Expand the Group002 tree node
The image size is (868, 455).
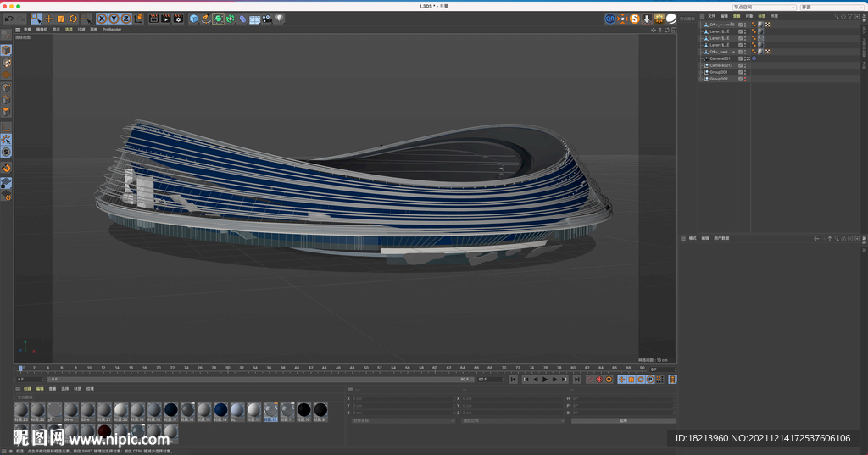pos(701,79)
